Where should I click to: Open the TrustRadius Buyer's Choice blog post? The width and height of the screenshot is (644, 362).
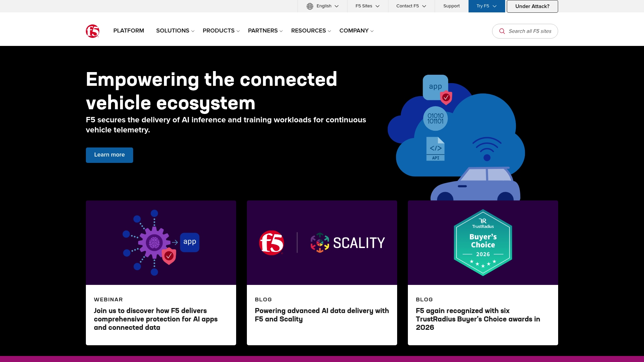[478, 319]
